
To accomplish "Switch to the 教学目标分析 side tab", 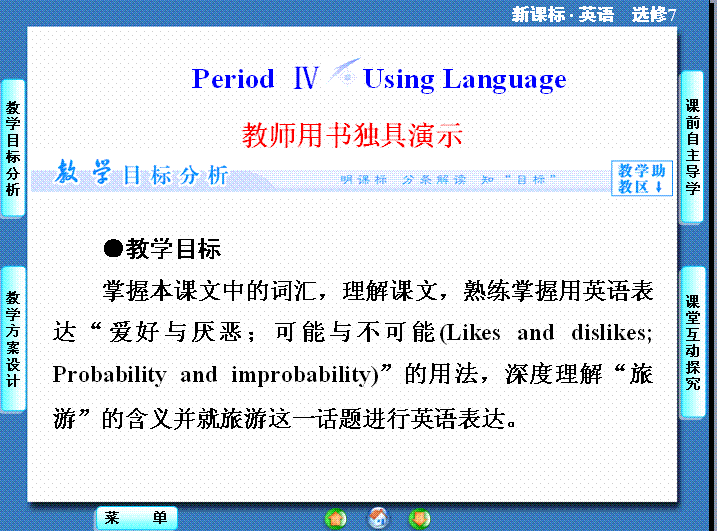I will (12, 148).
